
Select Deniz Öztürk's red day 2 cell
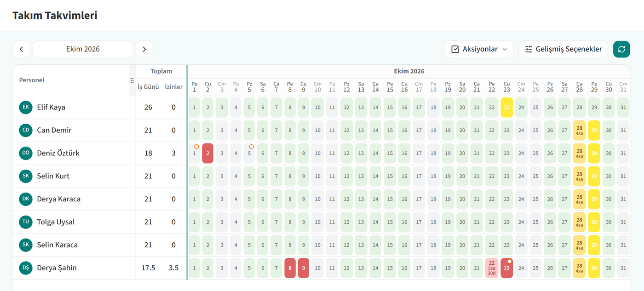208,153
